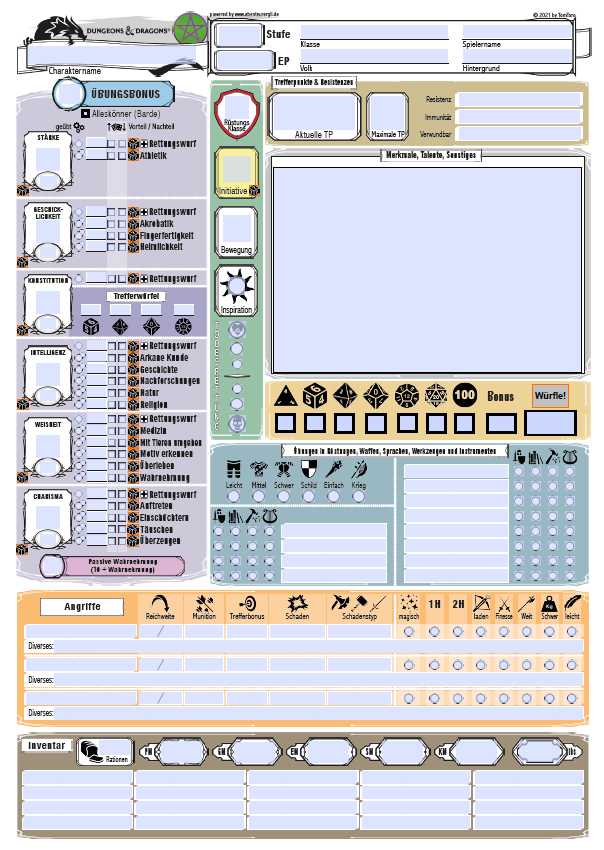This screenshot has width=604, height=850.
Task: Click the Inspiration sun icon
Action: click(x=237, y=288)
